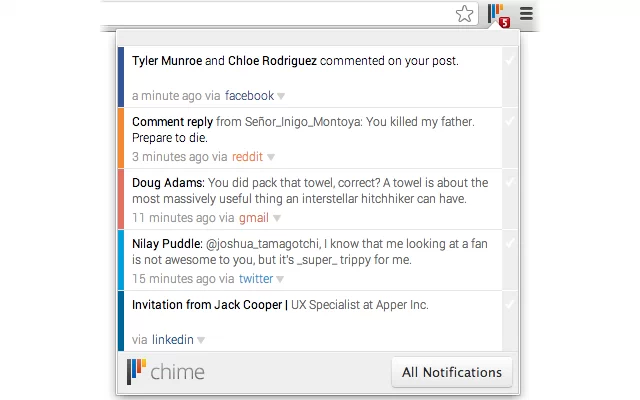Open the Chrome hamburger menu

coord(526,14)
